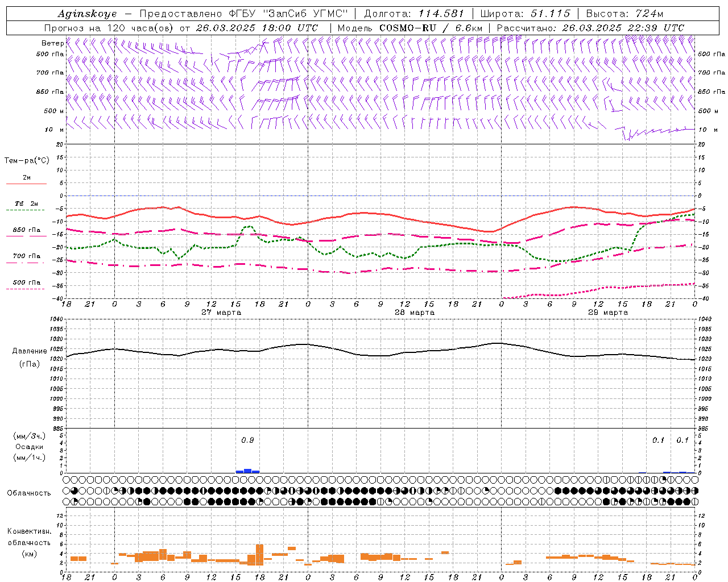
Task: Click the 27 марта date label
Action: (x=221, y=313)
